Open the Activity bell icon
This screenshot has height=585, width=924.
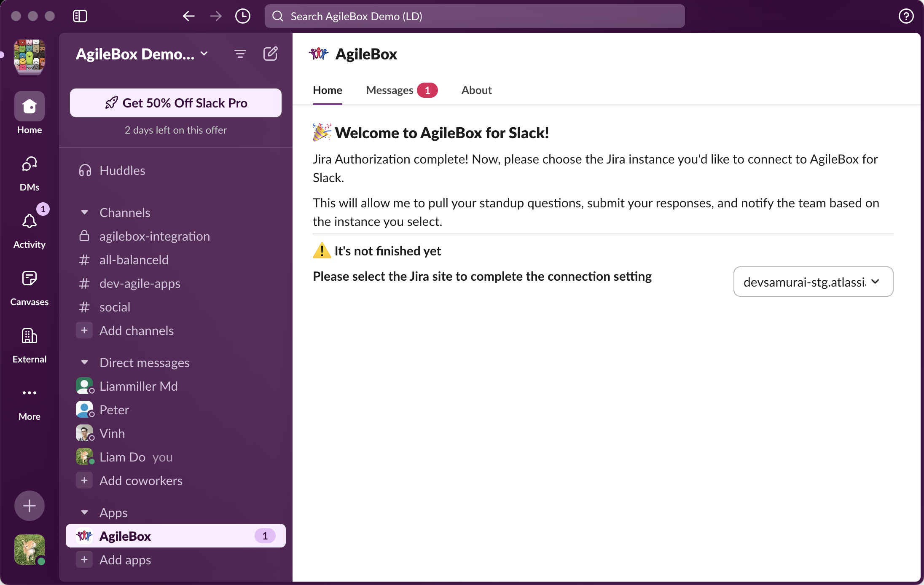(30, 221)
